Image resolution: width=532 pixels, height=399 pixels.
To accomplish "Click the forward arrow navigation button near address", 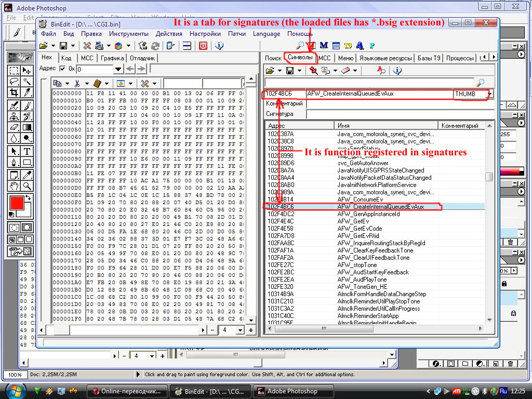I will (x=141, y=69).
